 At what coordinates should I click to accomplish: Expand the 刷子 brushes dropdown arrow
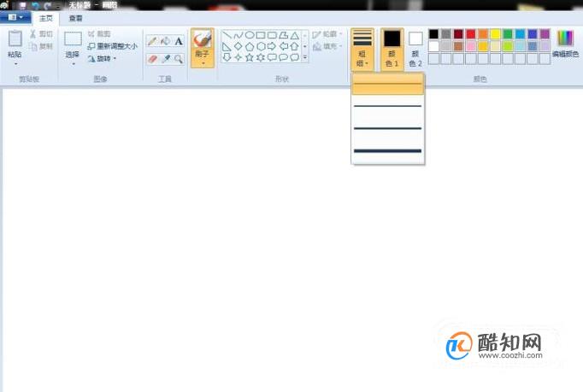click(x=203, y=63)
